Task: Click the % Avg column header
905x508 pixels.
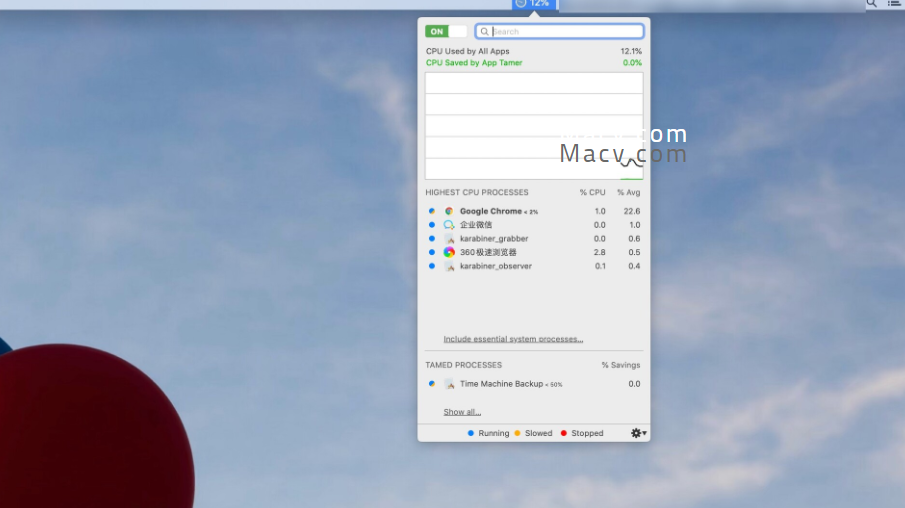Action: [629, 192]
